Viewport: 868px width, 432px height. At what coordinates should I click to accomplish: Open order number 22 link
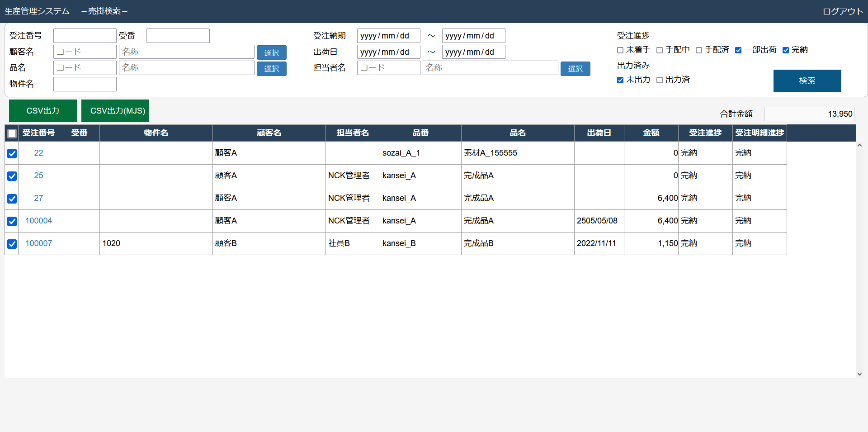tap(38, 153)
